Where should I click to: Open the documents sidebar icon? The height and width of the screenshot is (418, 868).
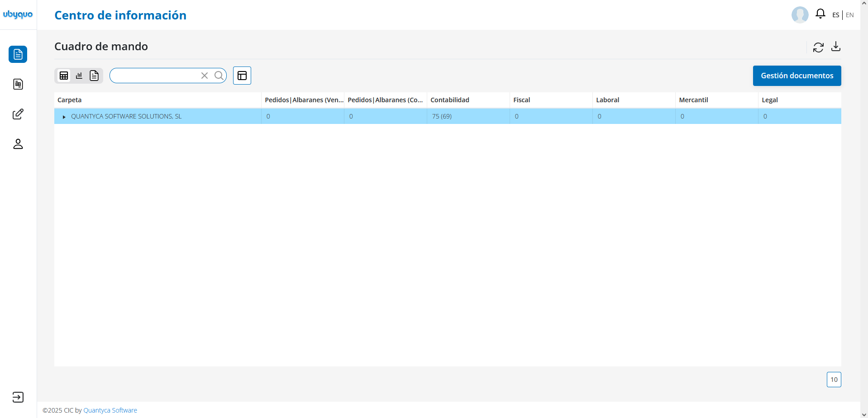pyautogui.click(x=18, y=54)
